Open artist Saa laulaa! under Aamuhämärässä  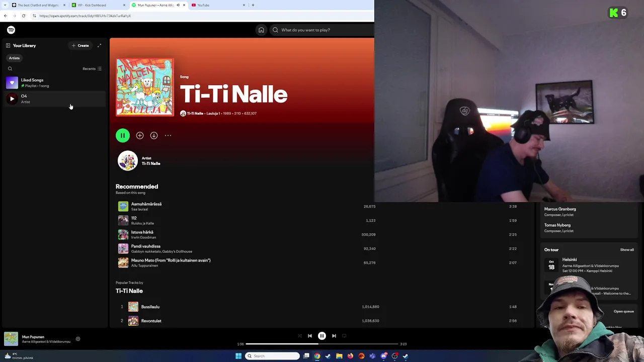pyautogui.click(x=139, y=209)
